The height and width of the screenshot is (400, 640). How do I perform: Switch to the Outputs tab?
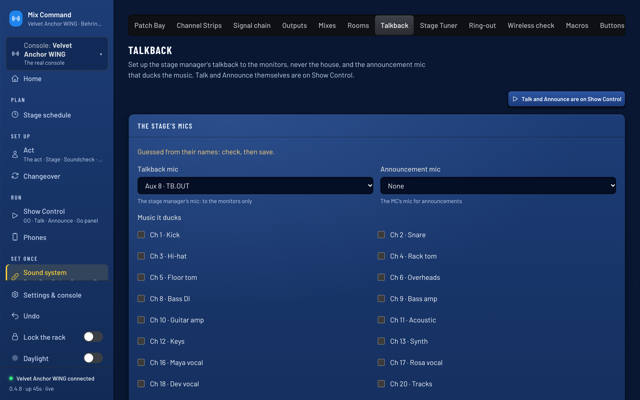point(294,25)
